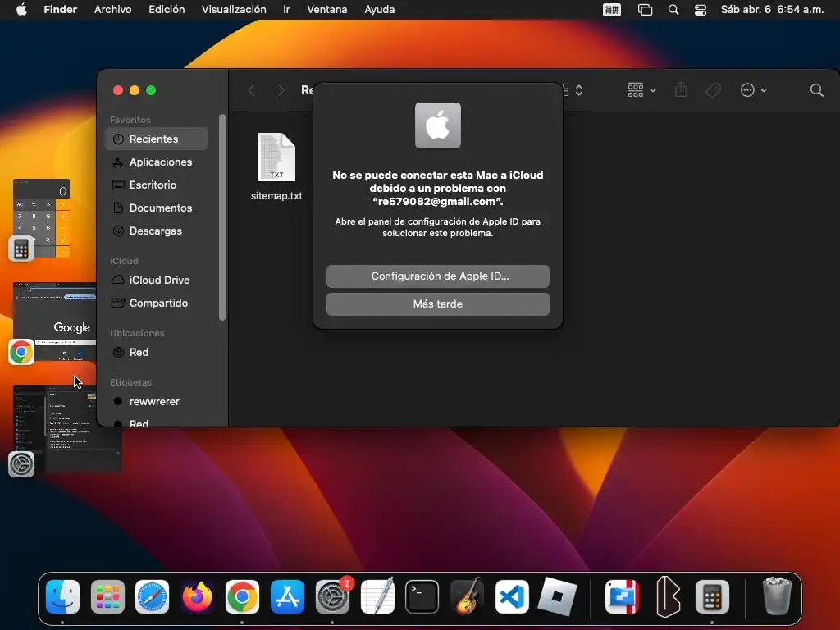The image size is (840, 630).
Task: Open Descargas in the sidebar
Action: (x=156, y=231)
